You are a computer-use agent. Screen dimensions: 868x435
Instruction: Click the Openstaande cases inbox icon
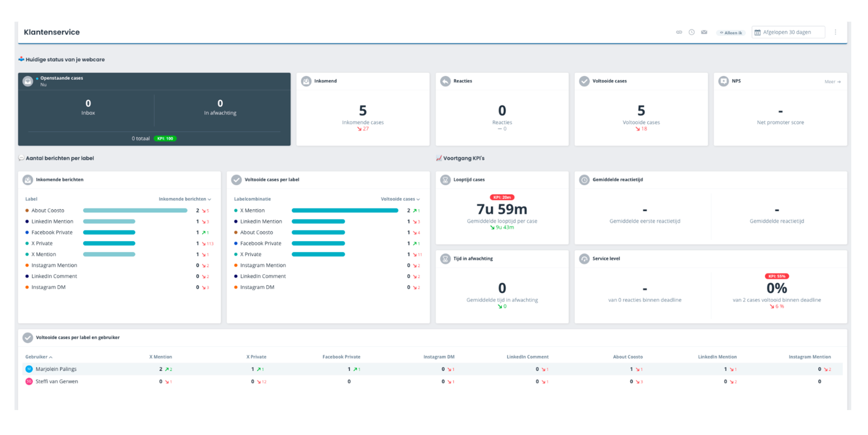pos(28,81)
